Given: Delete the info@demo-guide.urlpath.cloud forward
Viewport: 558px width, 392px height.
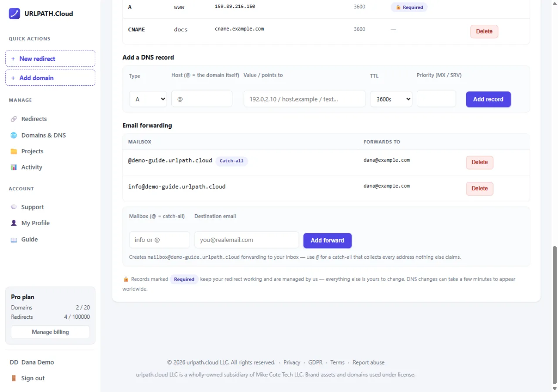Looking at the screenshot, I should pos(480,189).
